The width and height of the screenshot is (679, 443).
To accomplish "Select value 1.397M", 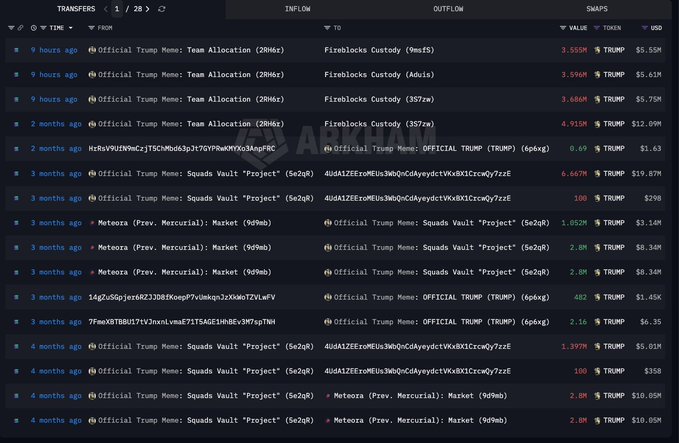I will pyautogui.click(x=574, y=347).
